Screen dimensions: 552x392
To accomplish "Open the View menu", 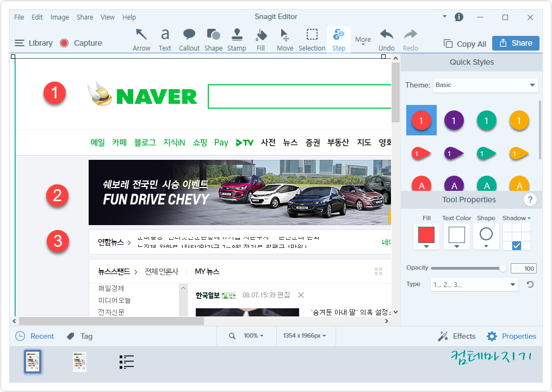I will point(107,17).
